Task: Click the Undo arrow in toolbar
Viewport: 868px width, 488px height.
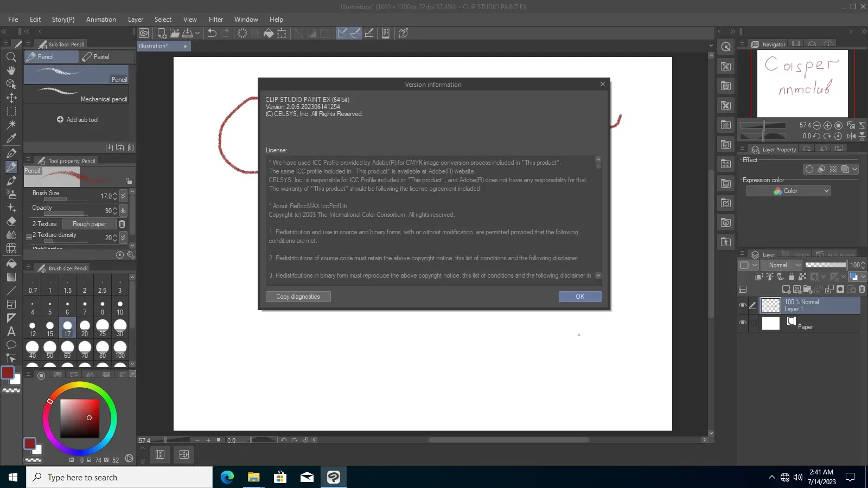Action: coord(212,33)
